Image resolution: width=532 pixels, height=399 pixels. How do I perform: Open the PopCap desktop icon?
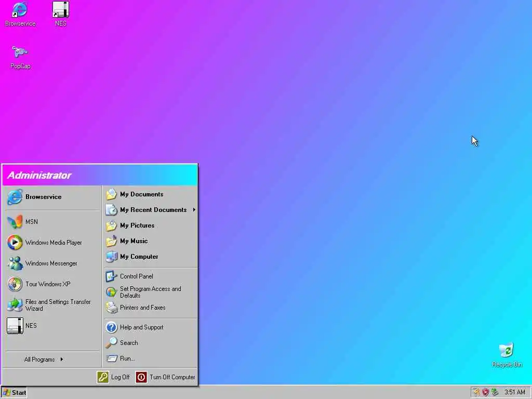20,52
